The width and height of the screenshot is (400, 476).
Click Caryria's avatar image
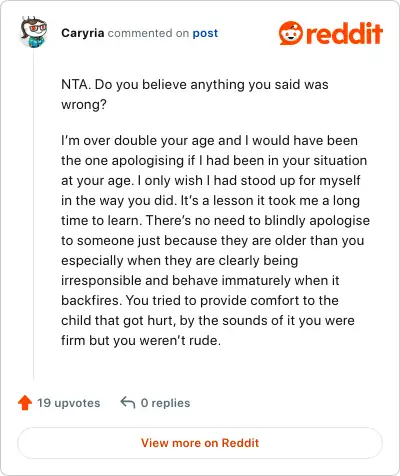pos(34,32)
